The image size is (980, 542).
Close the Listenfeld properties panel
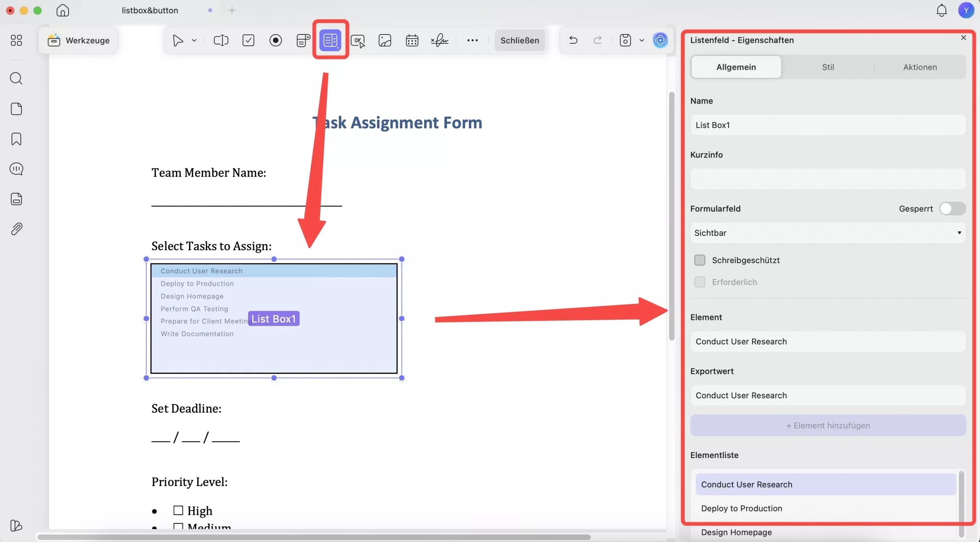[x=964, y=38]
